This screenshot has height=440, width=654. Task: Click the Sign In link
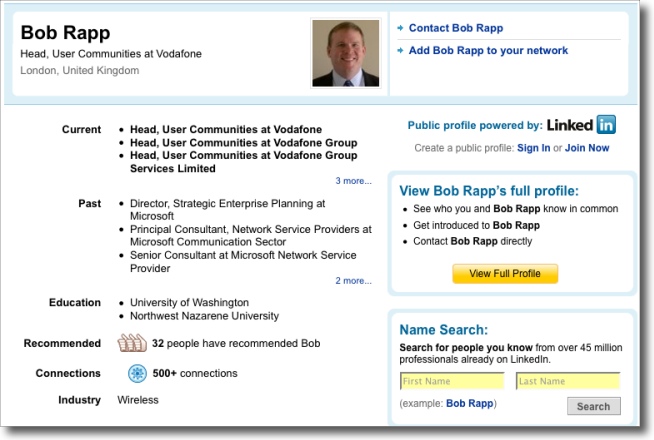pyautogui.click(x=533, y=148)
